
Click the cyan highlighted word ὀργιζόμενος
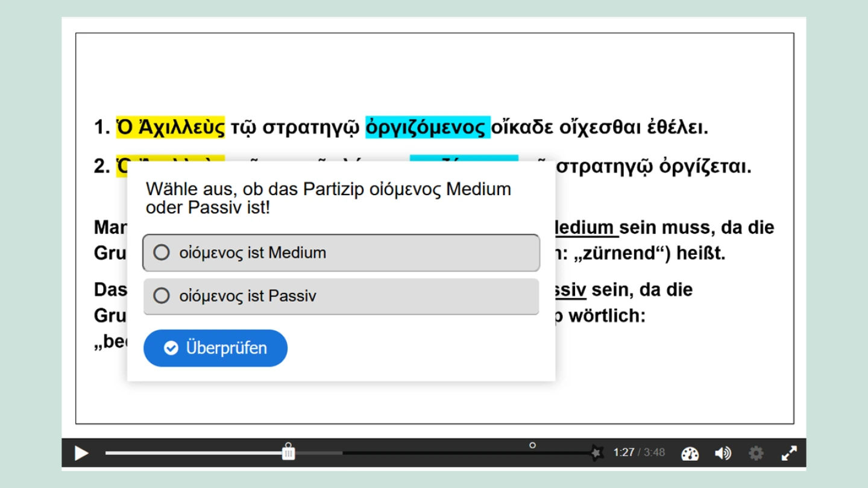tap(427, 128)
